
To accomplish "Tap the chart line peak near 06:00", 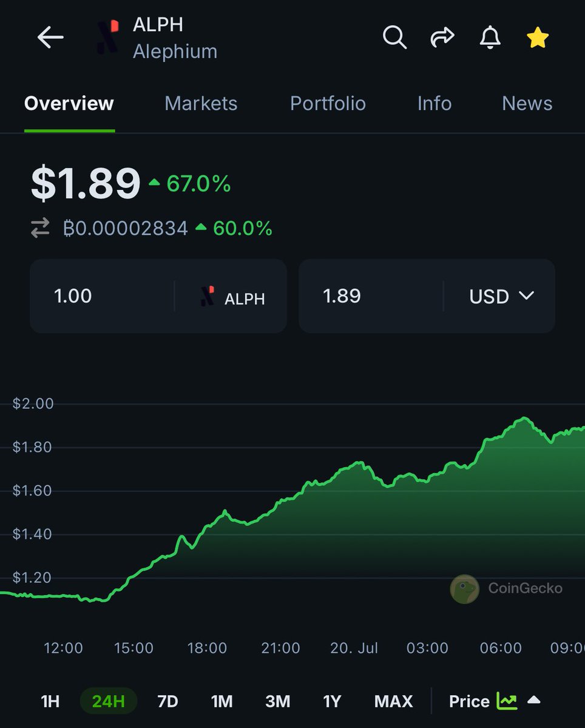I will pyautogui.click(x=524, y=419).
